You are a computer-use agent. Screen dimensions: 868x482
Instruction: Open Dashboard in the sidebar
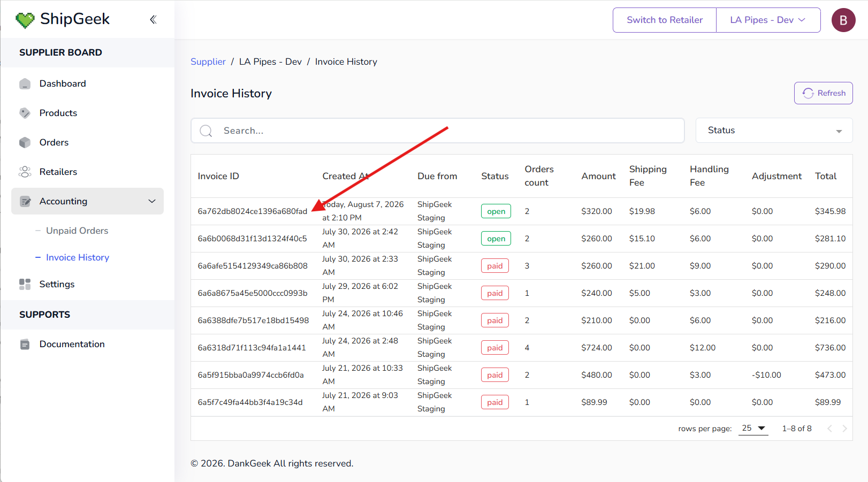[87, 83]
